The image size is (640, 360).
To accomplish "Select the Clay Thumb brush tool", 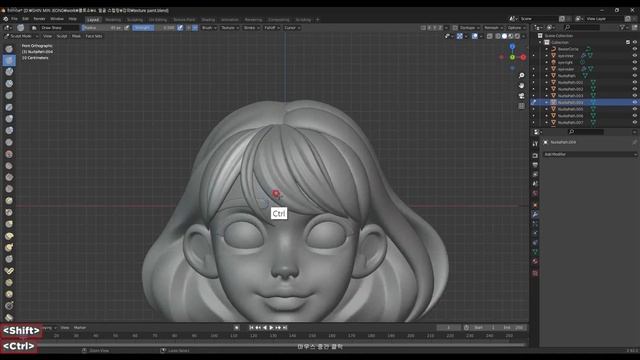I will 9,96.
